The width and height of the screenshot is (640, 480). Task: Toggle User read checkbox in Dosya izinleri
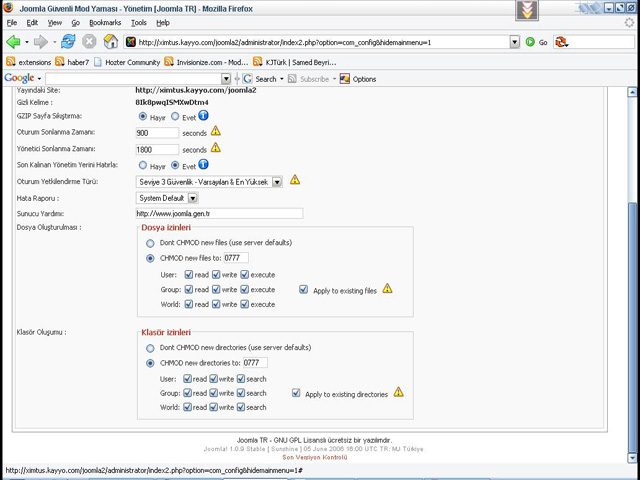click(x=189, y=274)
